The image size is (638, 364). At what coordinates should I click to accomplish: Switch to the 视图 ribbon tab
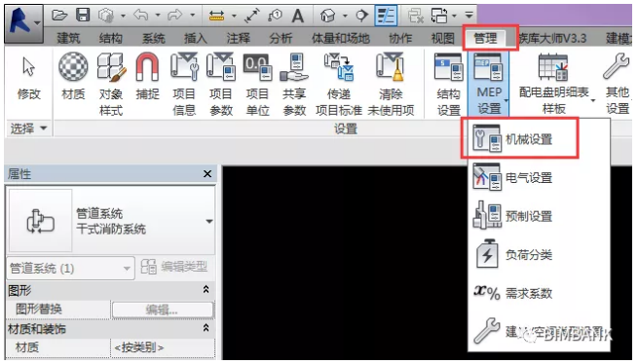tap(442, 38)
